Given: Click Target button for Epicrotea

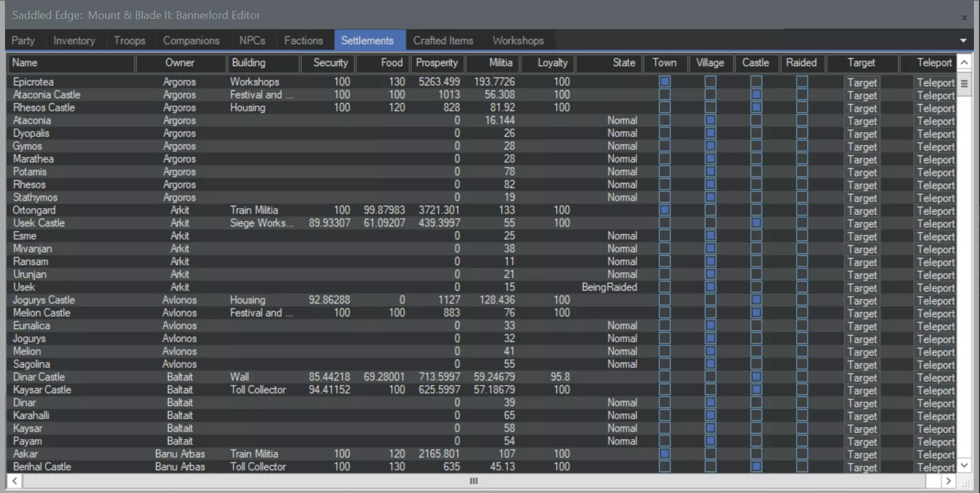Looking at the screenshot, I should point(862,82).
